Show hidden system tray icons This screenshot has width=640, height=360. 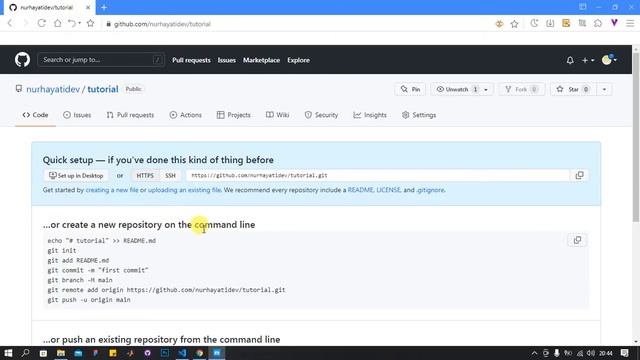[x=534, y=353]
